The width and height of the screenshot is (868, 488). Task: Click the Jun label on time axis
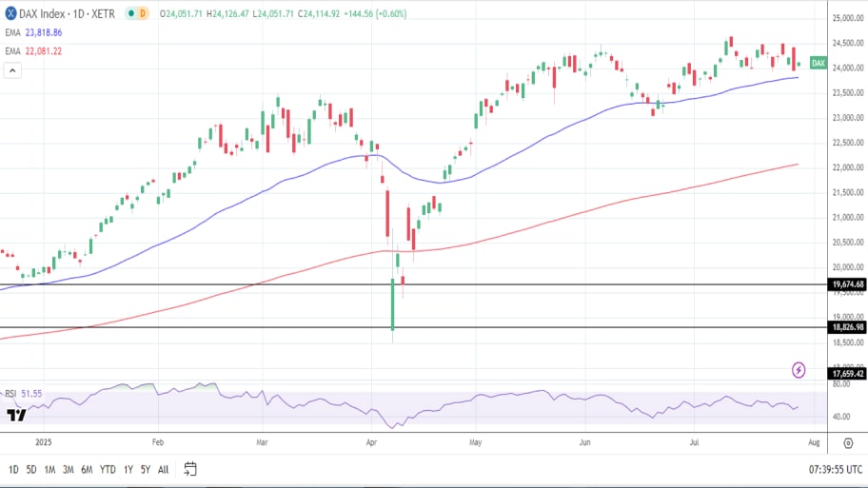[x=585, y=442]
